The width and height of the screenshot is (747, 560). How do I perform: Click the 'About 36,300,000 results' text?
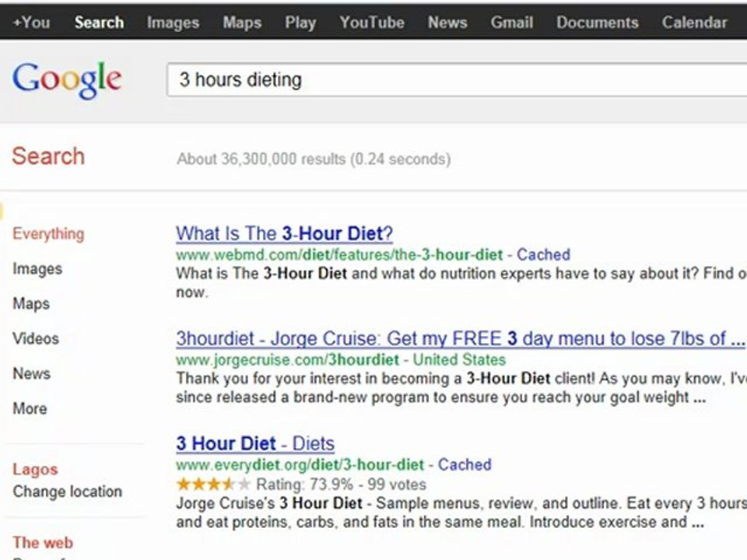click(314, 159)
